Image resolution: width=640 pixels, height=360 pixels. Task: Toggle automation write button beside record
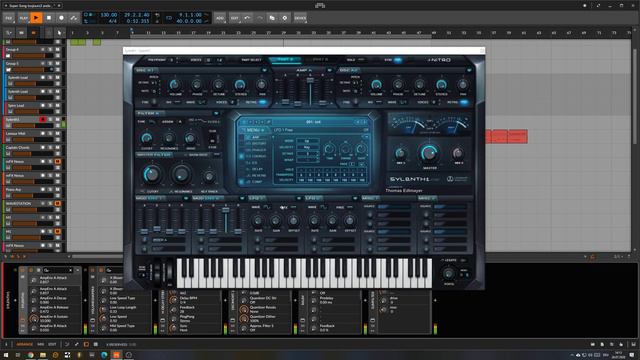coord(73,18)
